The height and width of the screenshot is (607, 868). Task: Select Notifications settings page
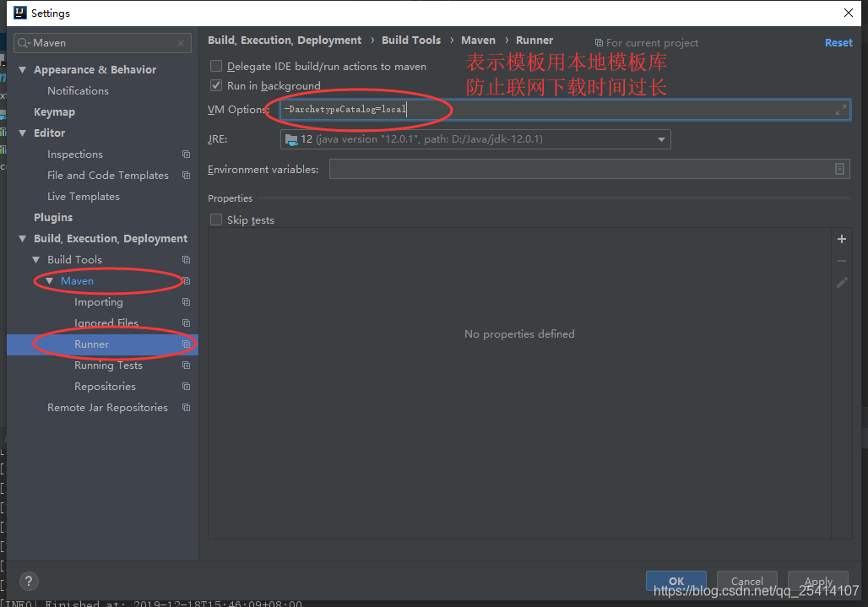pos(78,90)
